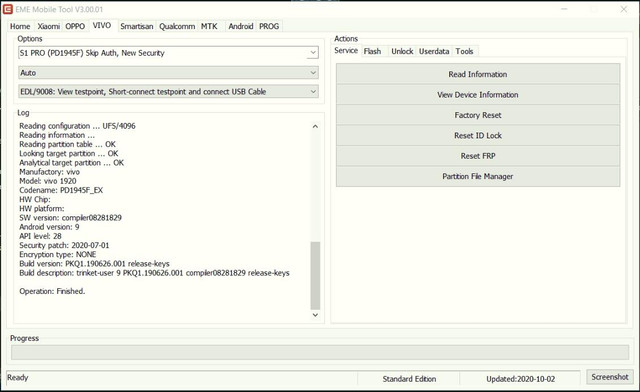This screenshot has width=640, height=392.
Task: Switch to the Unlock actions tab
Action: [402, 51]
